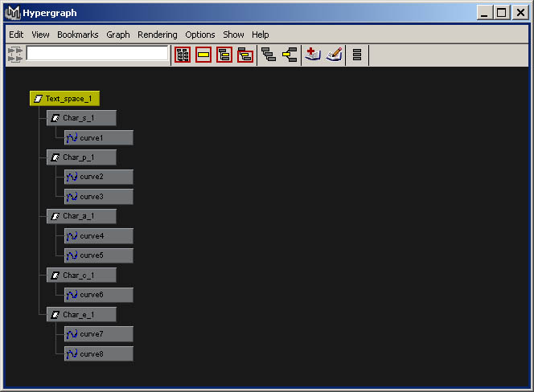Open the Bookmark Editor pencil icon
This screenshot has height=392, width=534.
(334, 55)
